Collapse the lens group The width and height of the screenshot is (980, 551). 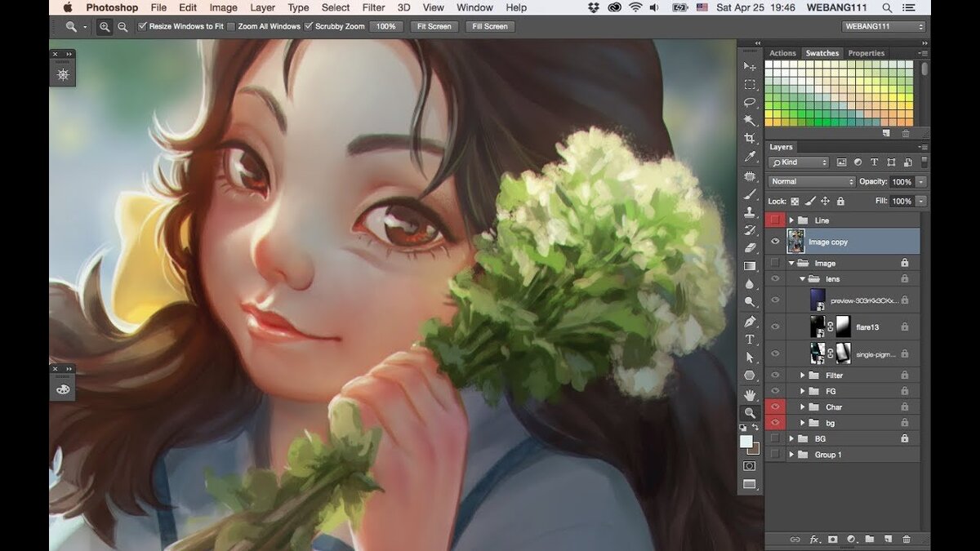point(803,279)
